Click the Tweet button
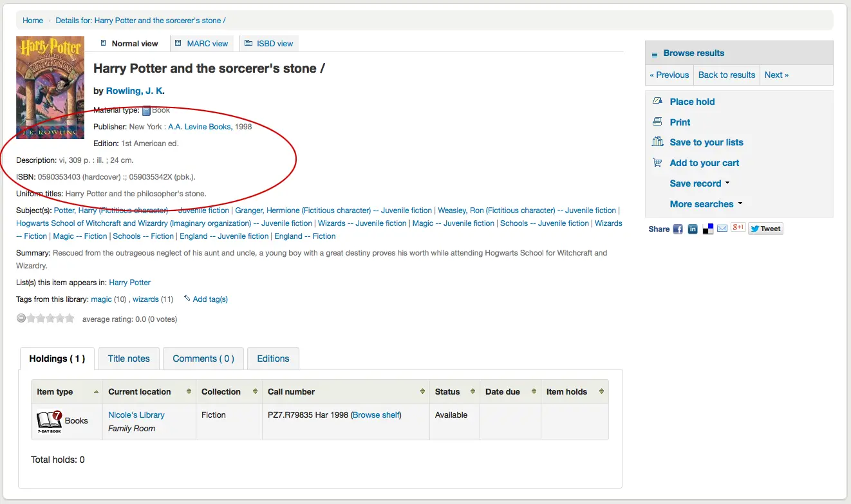Viewport: 851px width, 504px height. click(766, 229)
